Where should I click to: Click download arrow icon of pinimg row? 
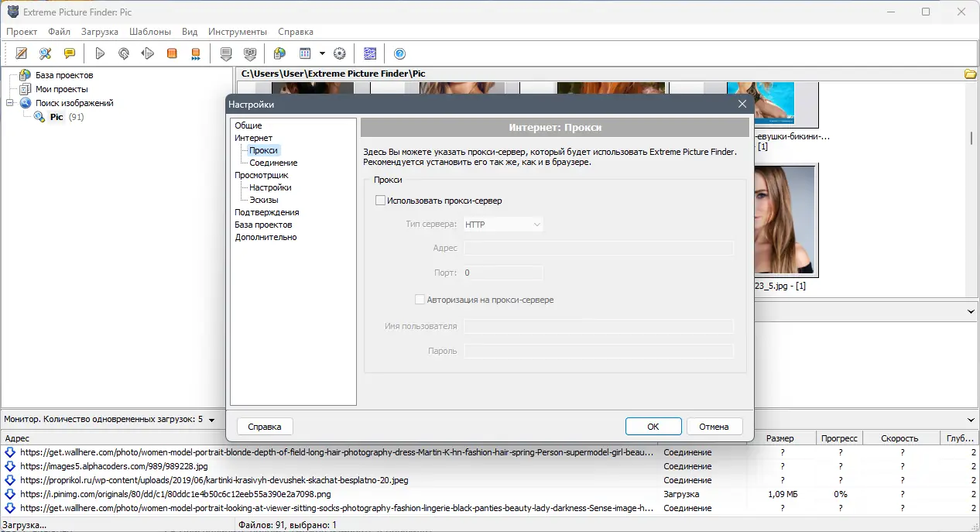tap(10, 494)
